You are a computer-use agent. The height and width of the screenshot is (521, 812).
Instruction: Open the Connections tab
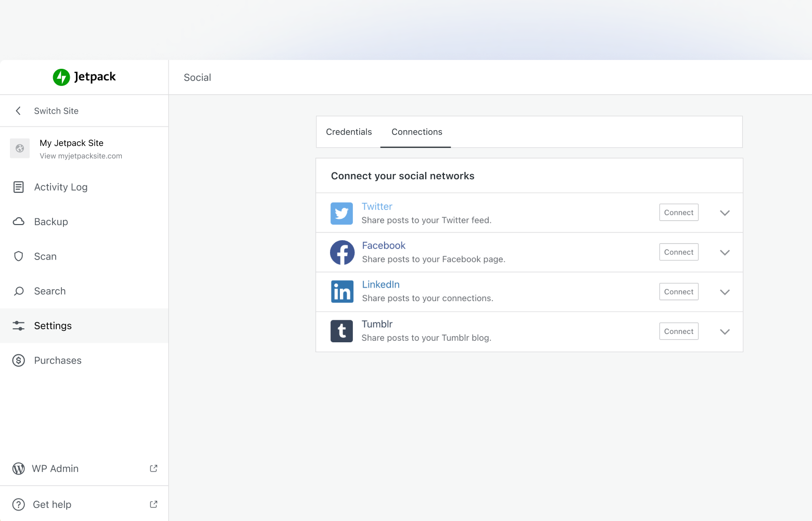pos(416,132)
